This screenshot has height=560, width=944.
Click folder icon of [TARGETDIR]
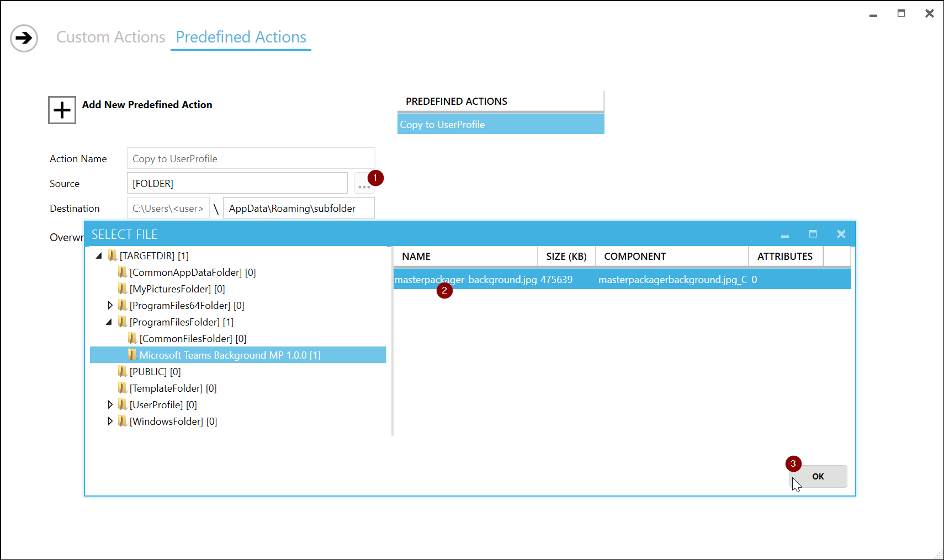(113, 255)
